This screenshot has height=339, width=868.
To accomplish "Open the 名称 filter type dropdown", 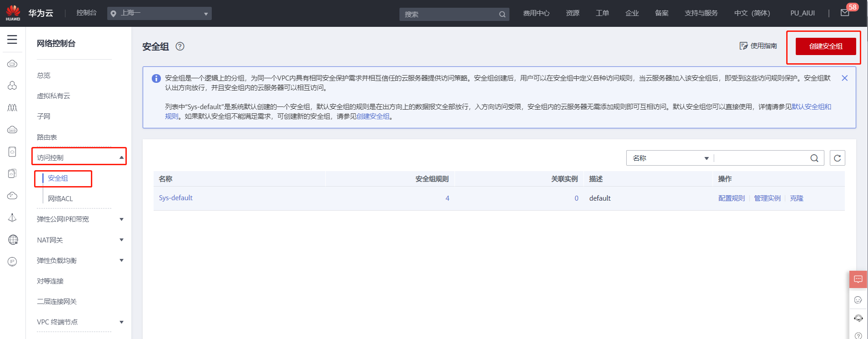I will [670, 158].
